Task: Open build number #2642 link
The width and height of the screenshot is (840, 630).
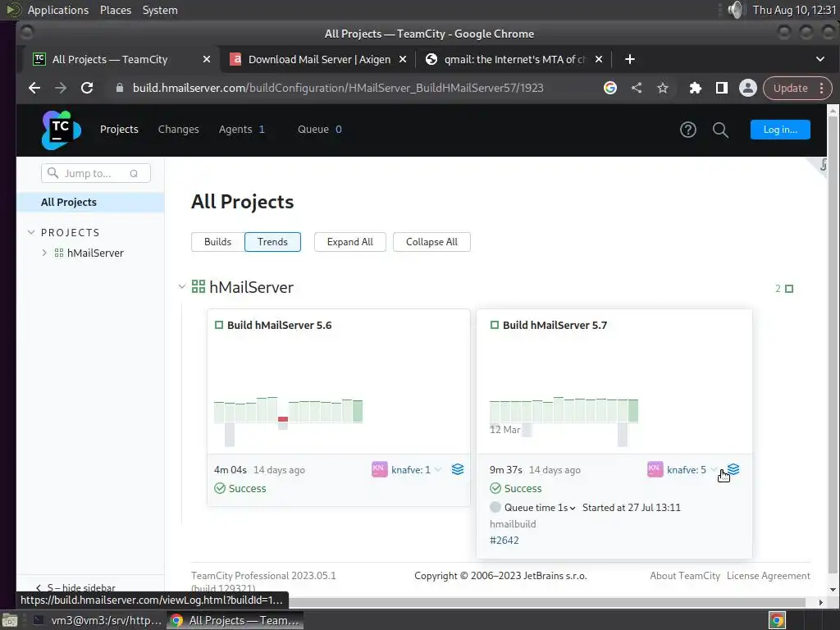Action: (x=504, y=540)
